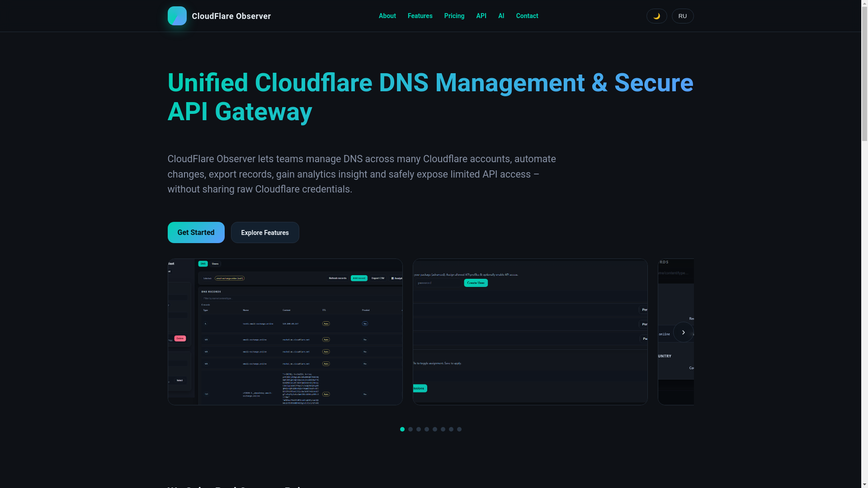Open the Pricing nav item
868x488 pixels.
(x=454, y=16)
